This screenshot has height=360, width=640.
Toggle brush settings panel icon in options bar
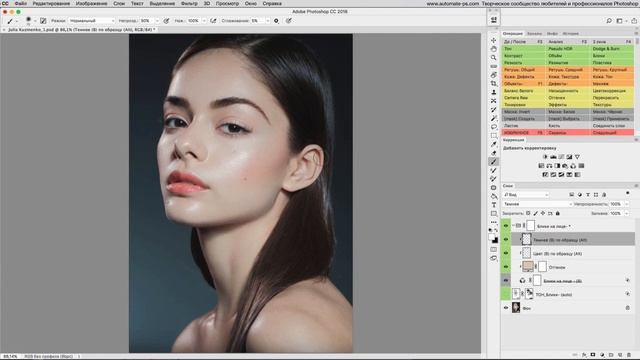point(43,20)
